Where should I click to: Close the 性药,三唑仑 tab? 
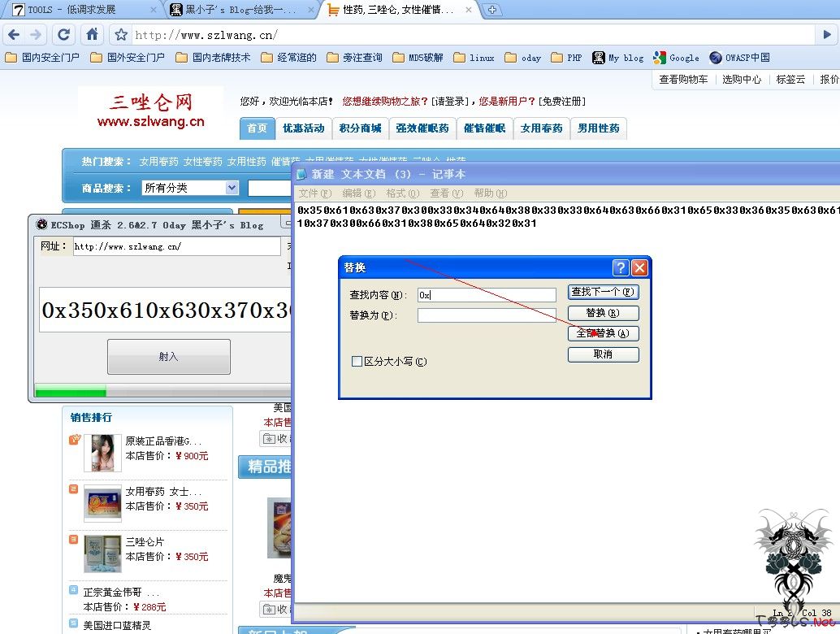[x=468, y=10]
